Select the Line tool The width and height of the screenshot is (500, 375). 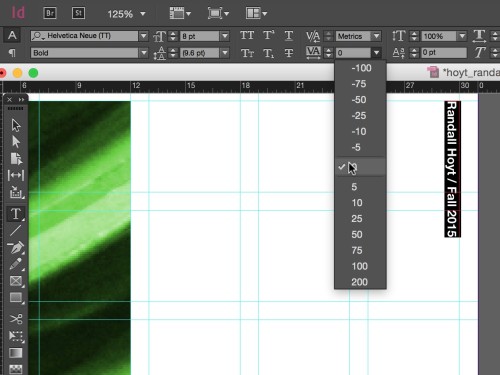pyautogui.click(x=16, y=230)
